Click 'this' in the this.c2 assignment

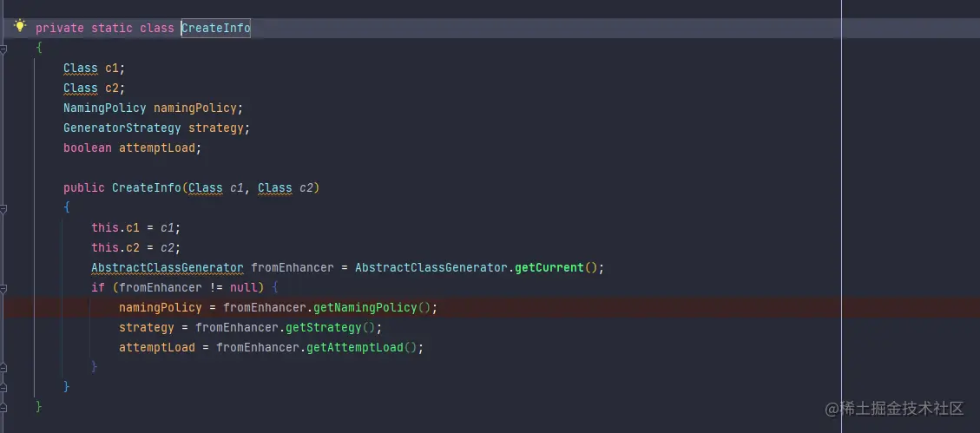105,248
